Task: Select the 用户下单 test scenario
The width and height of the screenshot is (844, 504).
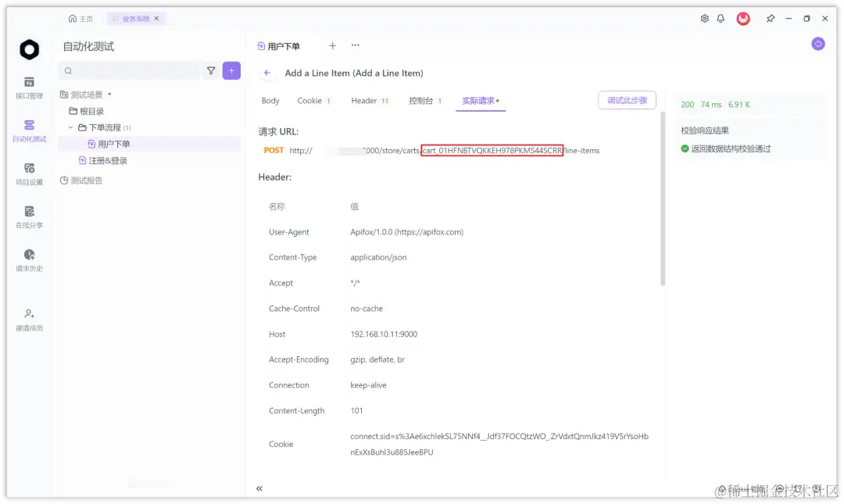Action: point(109,144)
